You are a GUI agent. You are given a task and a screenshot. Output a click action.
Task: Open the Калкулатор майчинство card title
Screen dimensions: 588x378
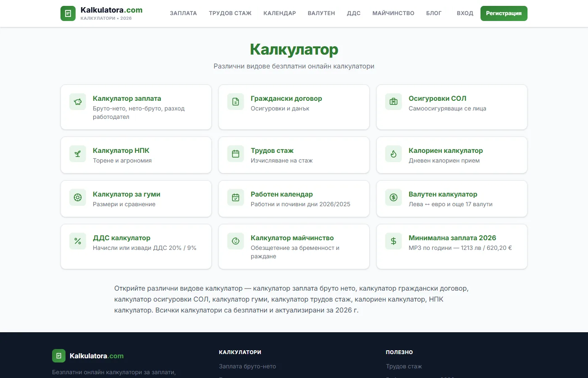coord(292,238)
